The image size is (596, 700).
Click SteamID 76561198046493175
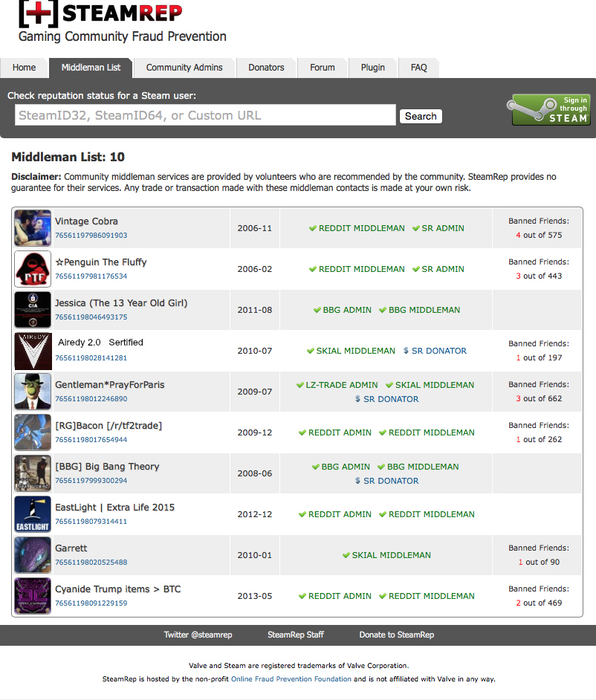91,317
